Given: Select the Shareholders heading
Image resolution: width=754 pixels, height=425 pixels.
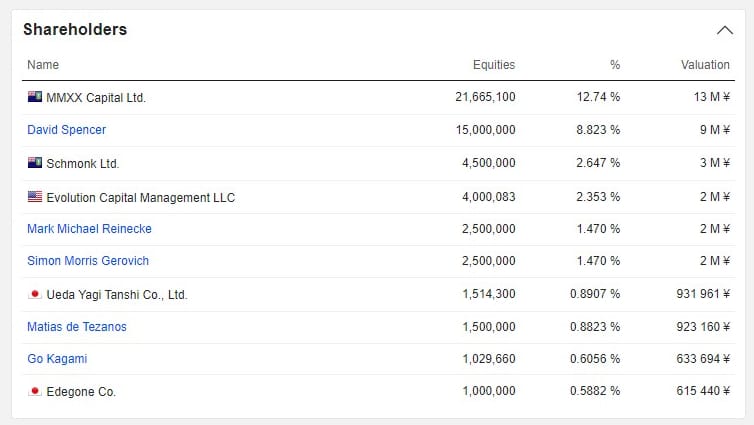Looking at the screenshot, I should click(x=75, y=29).
